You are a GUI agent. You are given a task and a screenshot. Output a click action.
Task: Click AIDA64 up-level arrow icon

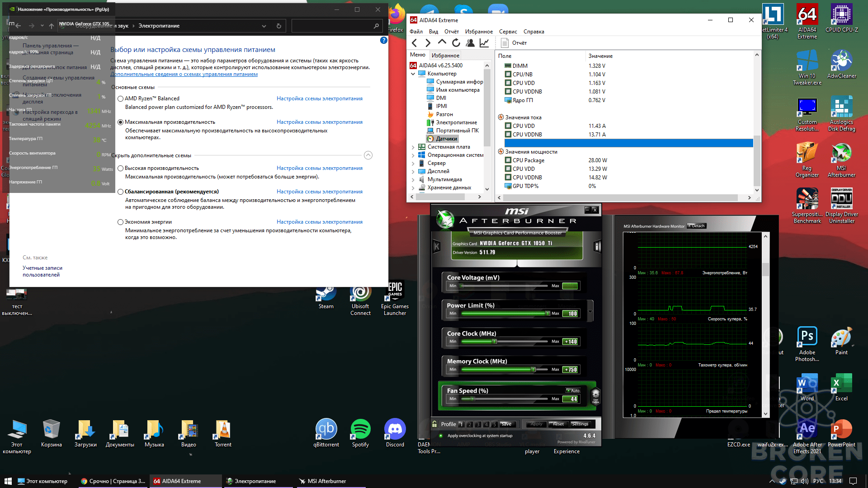coord(442,42)
